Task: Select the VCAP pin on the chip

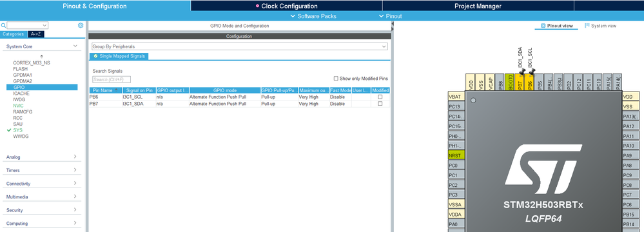Action: [x=490, y=82]
